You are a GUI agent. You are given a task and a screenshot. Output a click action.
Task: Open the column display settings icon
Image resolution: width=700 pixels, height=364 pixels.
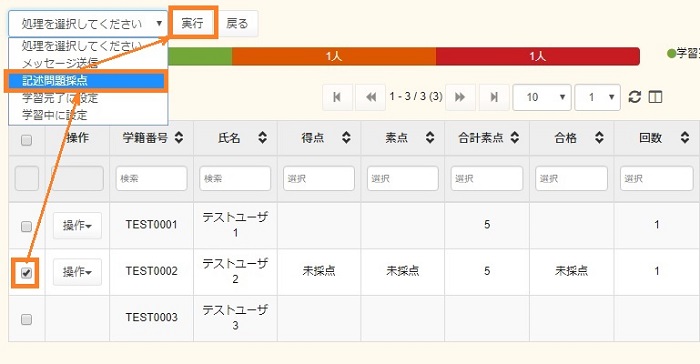[655, 97]
